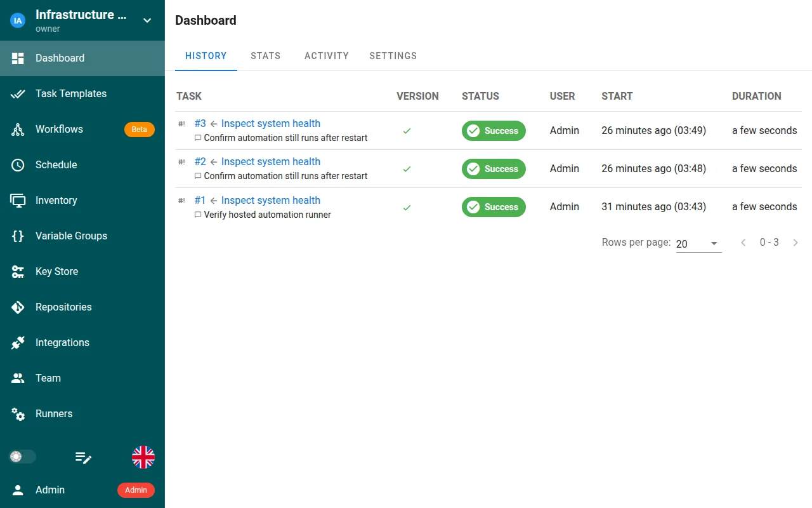The image size is (812, 508).
Task: Click the Task Templates double-check icon
Action: click(x=18, y=94)
